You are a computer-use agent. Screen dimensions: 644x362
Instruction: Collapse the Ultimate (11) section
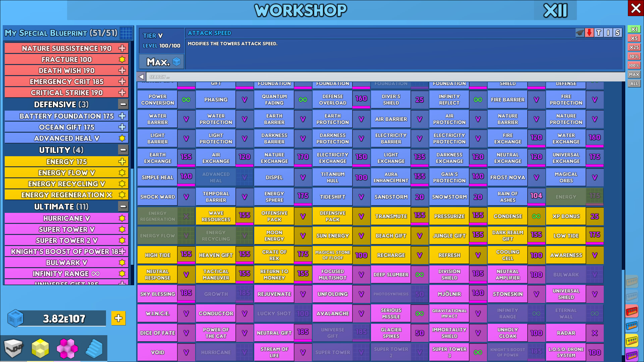coord(123,206)
